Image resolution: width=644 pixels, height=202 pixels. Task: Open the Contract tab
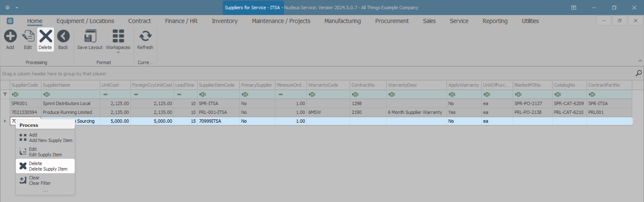pyautogui.click(x=140, y=21)
